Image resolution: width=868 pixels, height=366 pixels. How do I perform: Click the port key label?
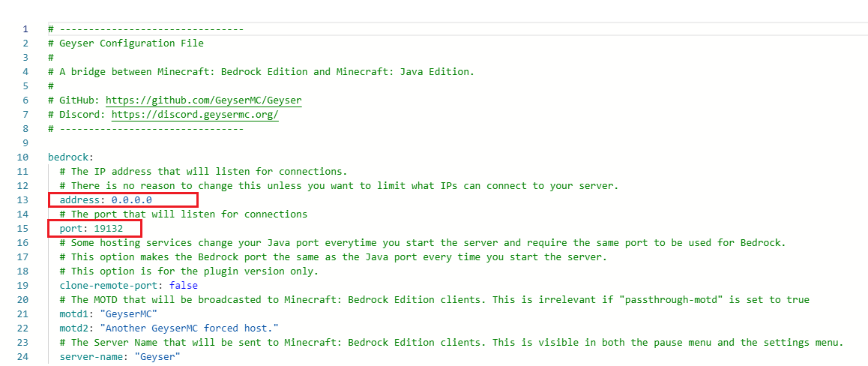tap(71, 228)
